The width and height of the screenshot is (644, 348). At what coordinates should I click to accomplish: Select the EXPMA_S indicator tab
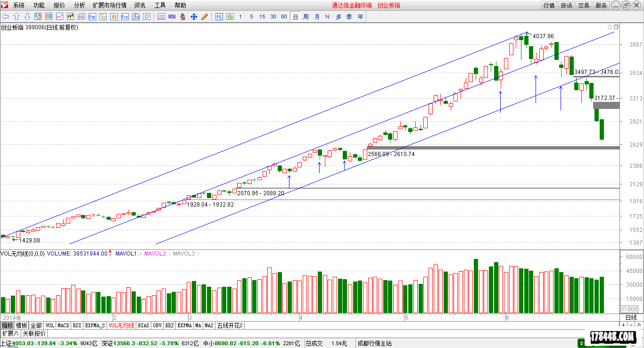tap(95, 325)
